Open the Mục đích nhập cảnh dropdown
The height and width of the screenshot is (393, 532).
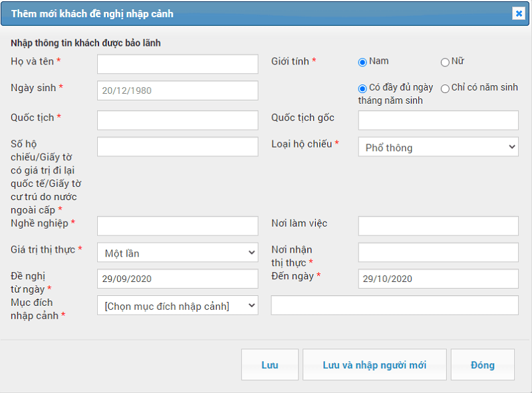[178, 305]
